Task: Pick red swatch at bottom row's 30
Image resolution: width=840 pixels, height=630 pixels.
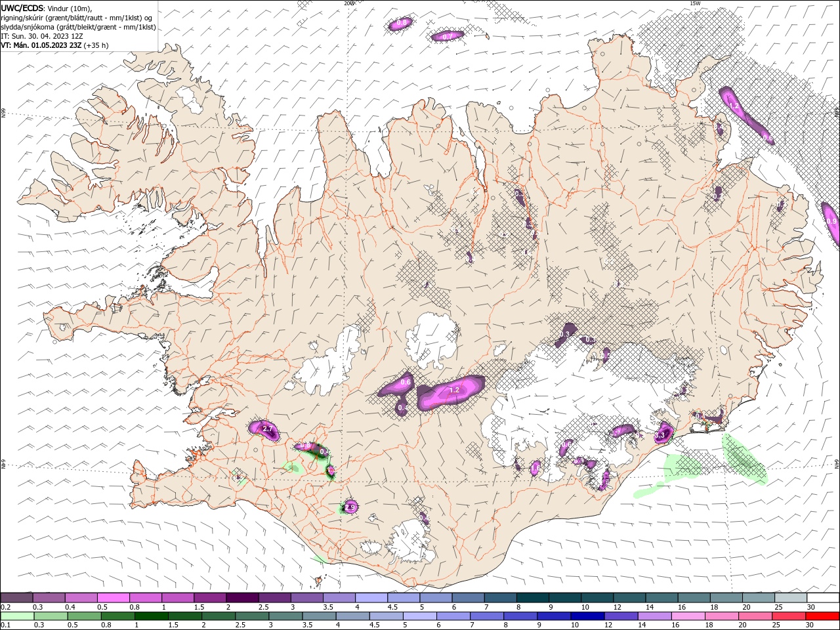Action: (824, 616)
